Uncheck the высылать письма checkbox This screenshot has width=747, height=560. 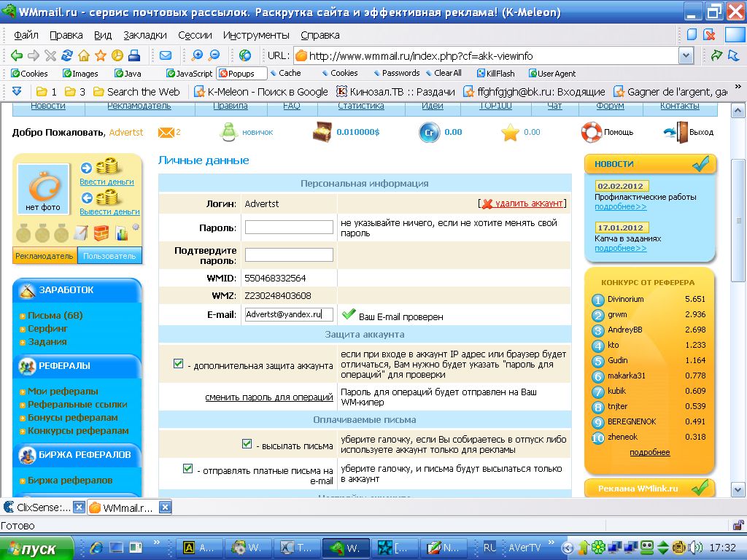point(247,444)
